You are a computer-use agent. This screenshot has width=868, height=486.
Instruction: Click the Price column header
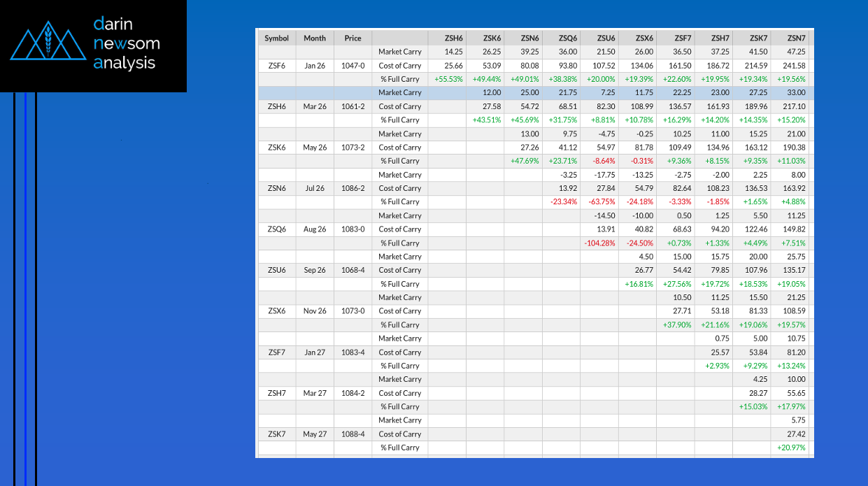(x=353, y=38)
